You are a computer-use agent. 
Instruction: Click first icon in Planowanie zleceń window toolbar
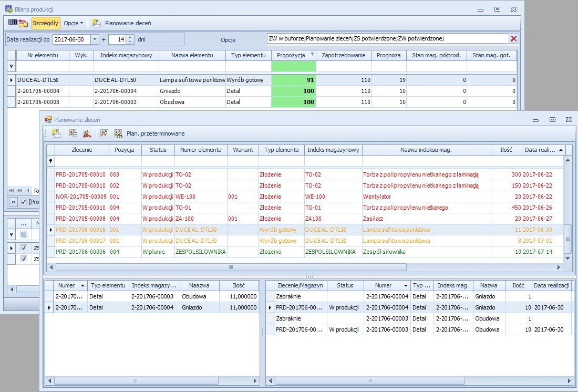click(x=56, y=133)
